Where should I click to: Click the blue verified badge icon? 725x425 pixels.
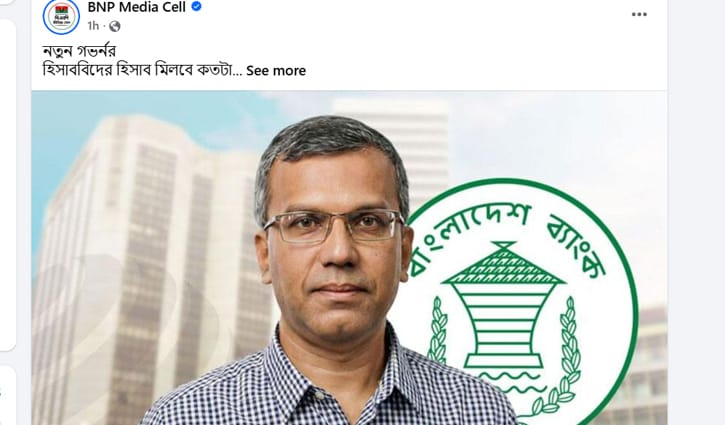(197, 6)
